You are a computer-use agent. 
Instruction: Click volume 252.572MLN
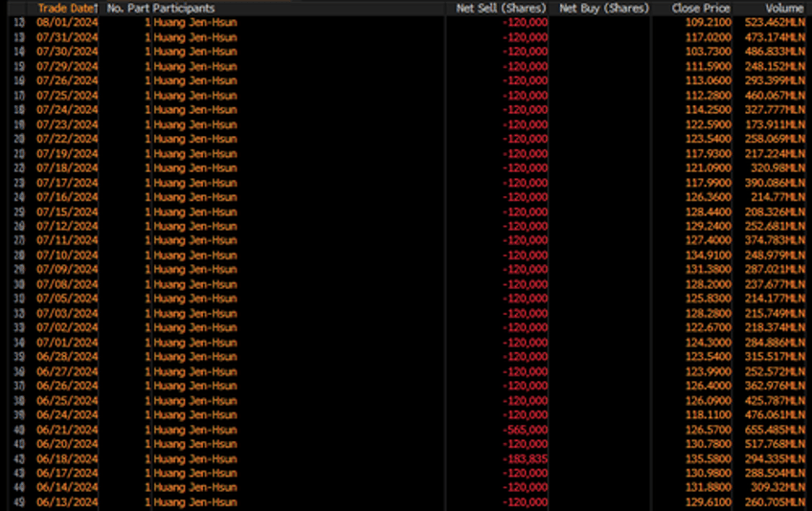(x=776, y=371)
